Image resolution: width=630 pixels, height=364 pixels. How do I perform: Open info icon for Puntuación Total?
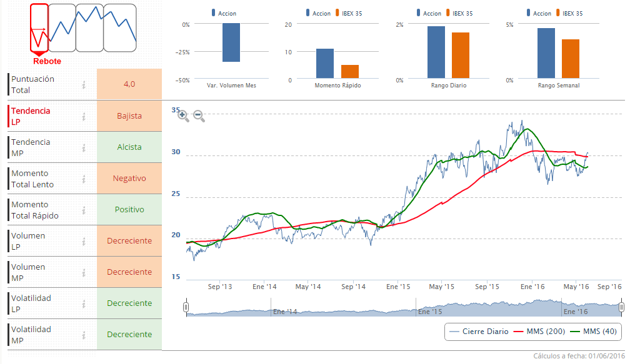point(84,84)
